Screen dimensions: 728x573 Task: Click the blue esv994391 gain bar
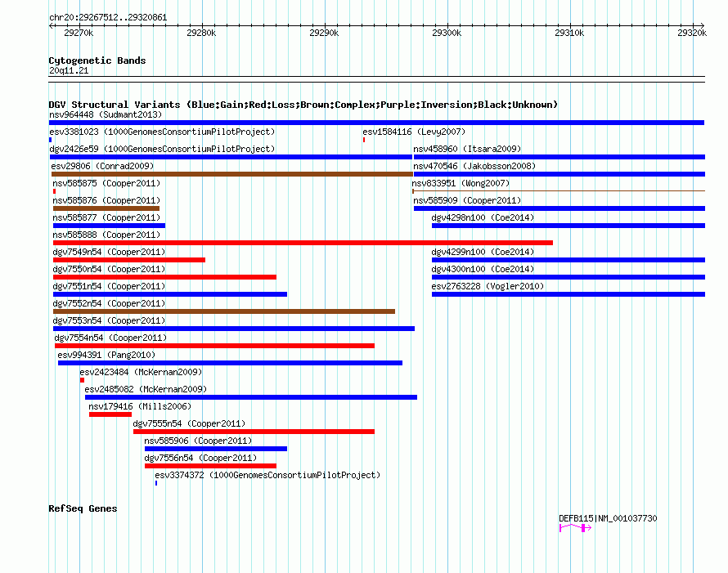pos(230,363)
